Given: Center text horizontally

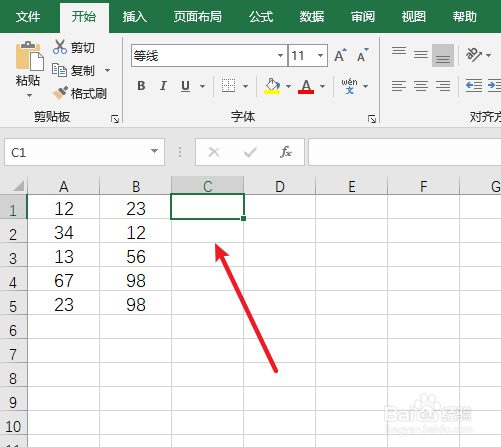Looking at the screenshot, I should [x=421, y=86].
